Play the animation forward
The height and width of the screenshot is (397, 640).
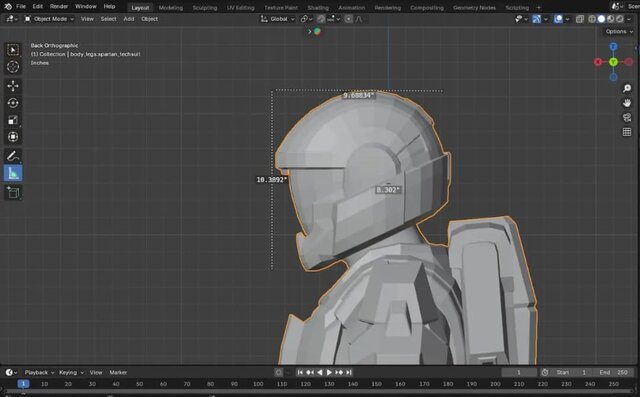(329, 372)
